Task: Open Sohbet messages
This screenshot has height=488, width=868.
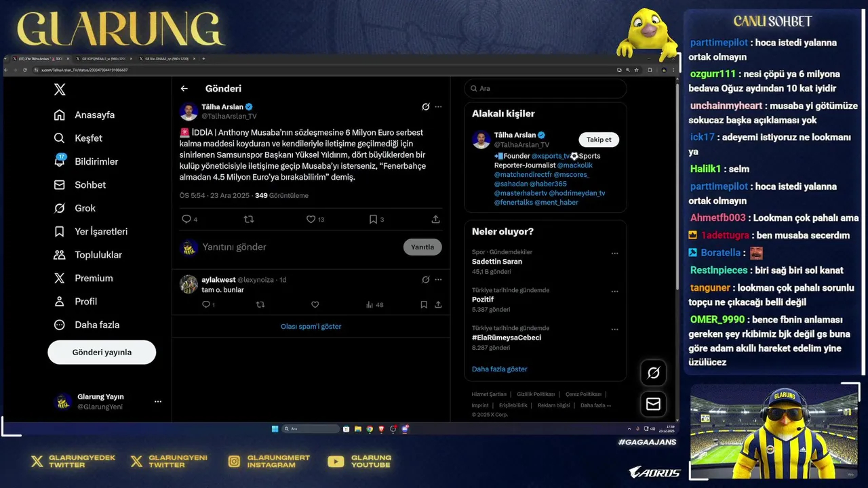Action: [80, 185]
